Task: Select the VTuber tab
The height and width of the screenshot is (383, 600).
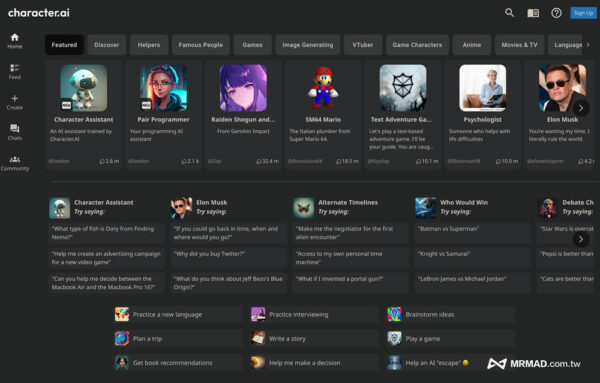Action: tap(363, 45)
